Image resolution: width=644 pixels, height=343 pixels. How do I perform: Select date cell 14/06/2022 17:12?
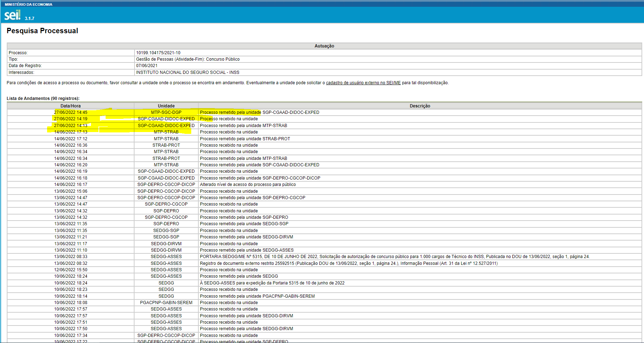71,139
